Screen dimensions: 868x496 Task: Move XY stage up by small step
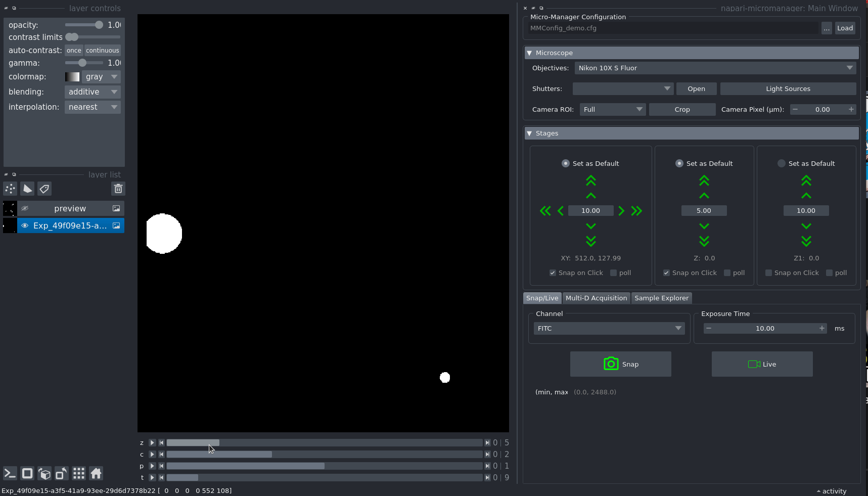591,196
